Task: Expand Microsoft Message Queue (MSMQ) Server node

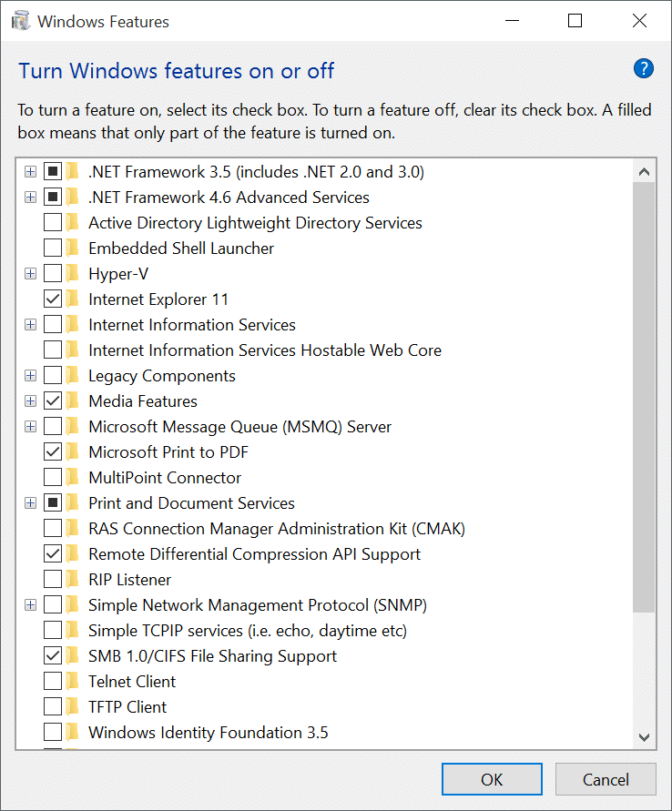Action: 31,426
